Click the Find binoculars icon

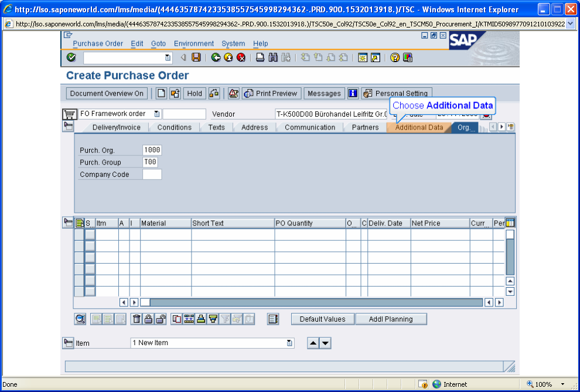tap(273, 57)
